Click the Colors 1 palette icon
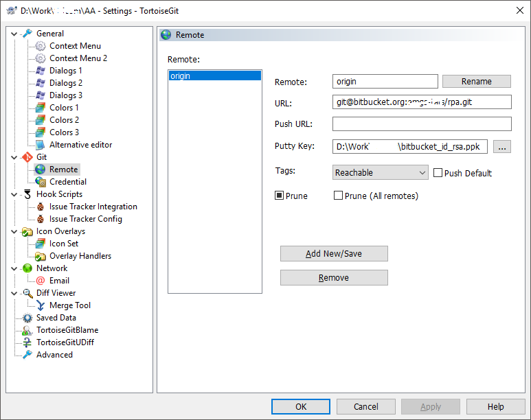 41,108
